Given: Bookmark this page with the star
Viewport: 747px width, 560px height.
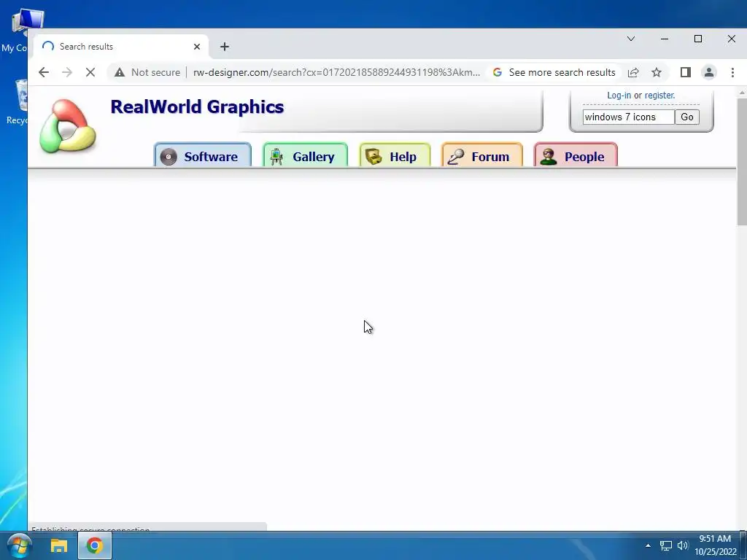Looking at the screenshot, I should coord(657,72).
